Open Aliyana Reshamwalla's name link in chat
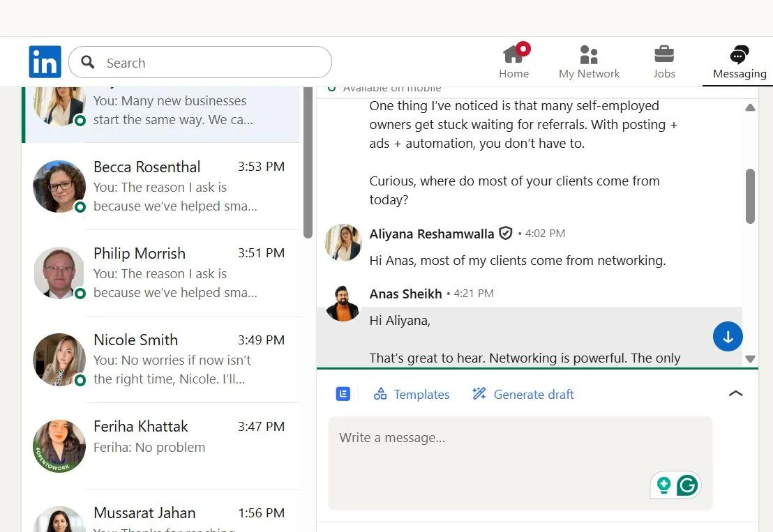The height and width of the screenshot is (532, 773). point(431,234)
